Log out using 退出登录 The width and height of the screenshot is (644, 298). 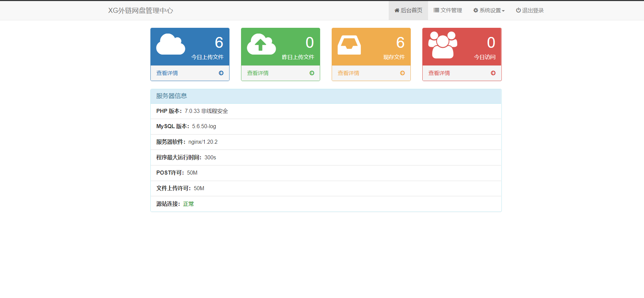[530, 11]
